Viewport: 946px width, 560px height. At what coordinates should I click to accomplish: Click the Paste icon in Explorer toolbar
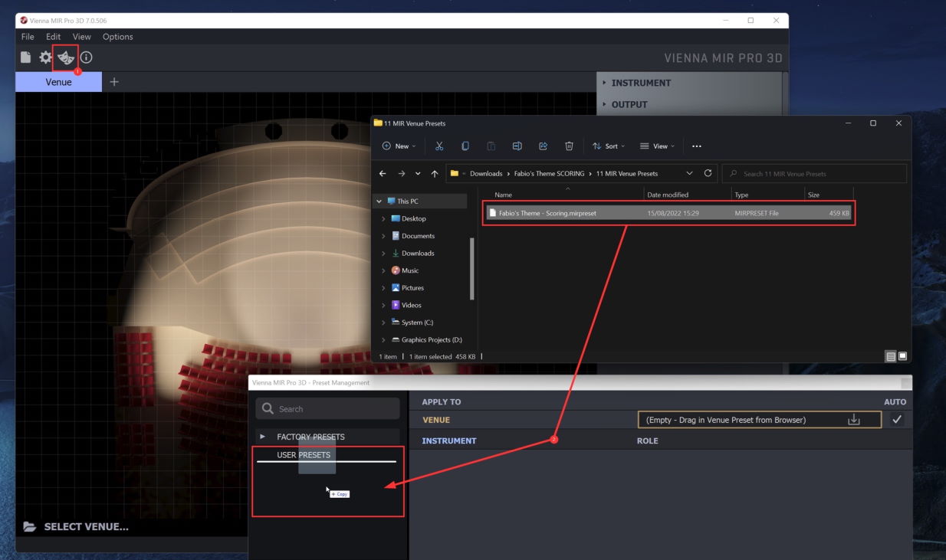[491, 146]
